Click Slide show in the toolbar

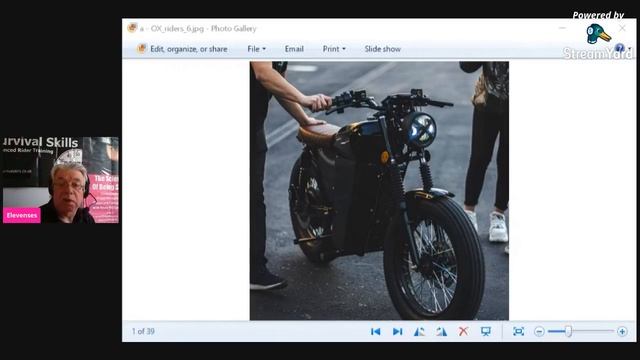click(x=382, y=49)
